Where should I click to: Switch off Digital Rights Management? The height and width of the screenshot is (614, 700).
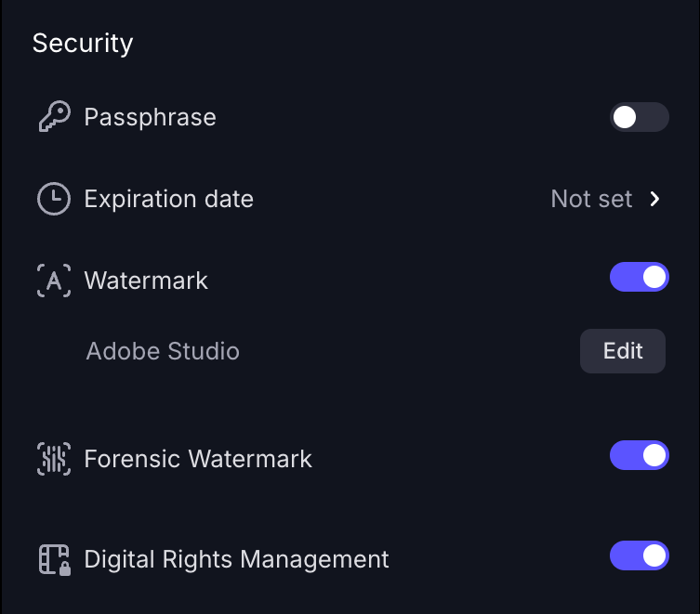639,555
